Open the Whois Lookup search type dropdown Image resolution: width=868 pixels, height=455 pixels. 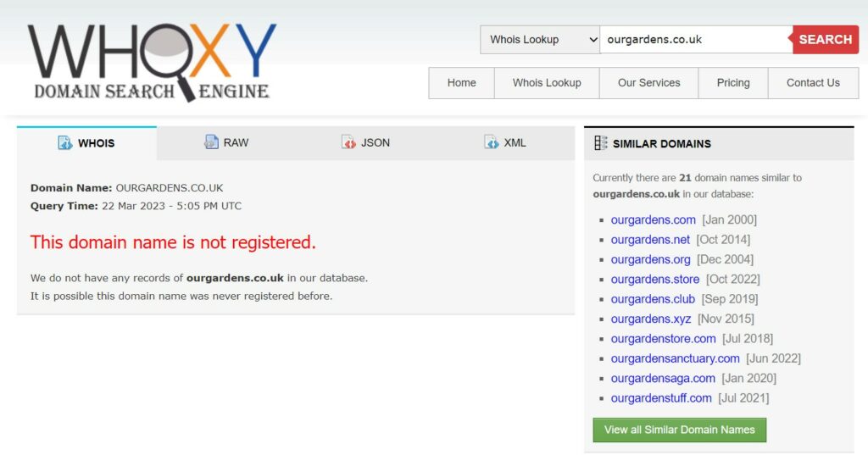[540, 39]
